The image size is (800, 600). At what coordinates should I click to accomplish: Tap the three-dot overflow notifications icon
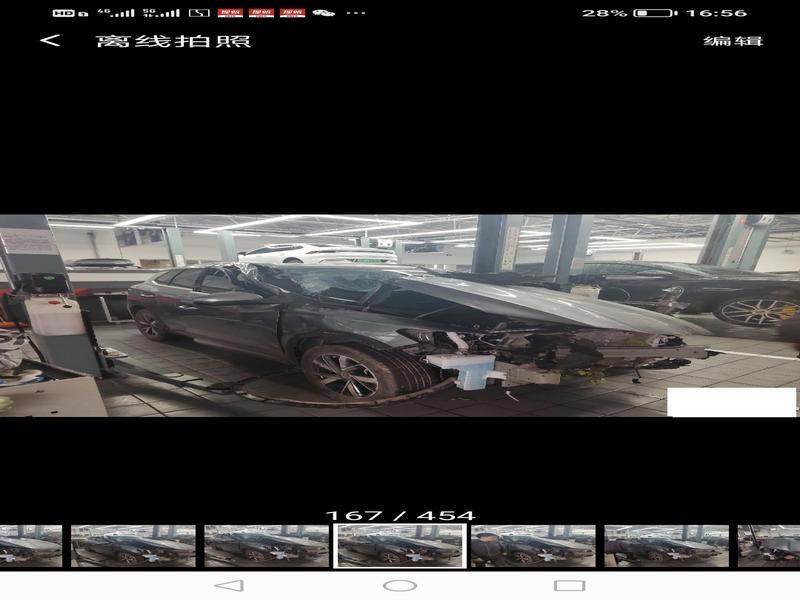click(x=355, y=13)
